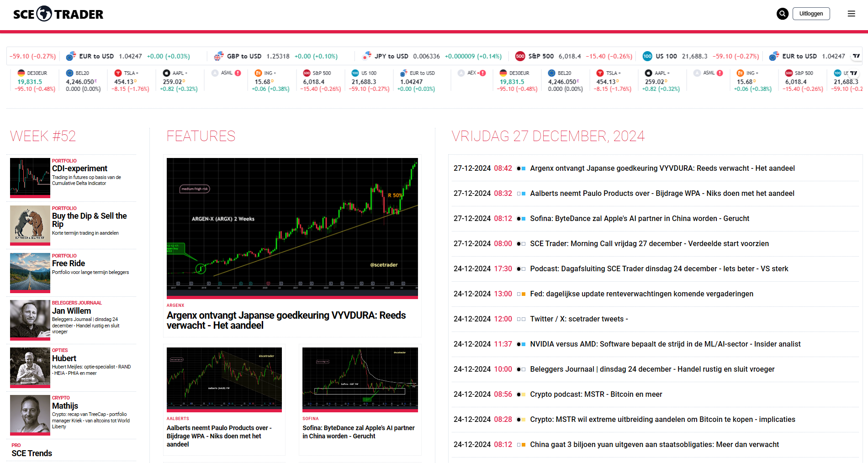Open Aalberts neemt Paulo Products feature headline

[x=219, y=436]
